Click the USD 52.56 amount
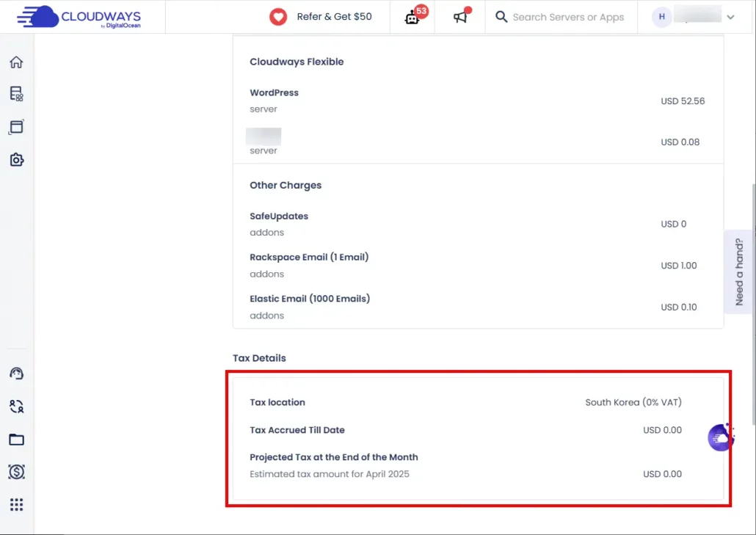Screen dimensions: 756x535 coord(682,101)
